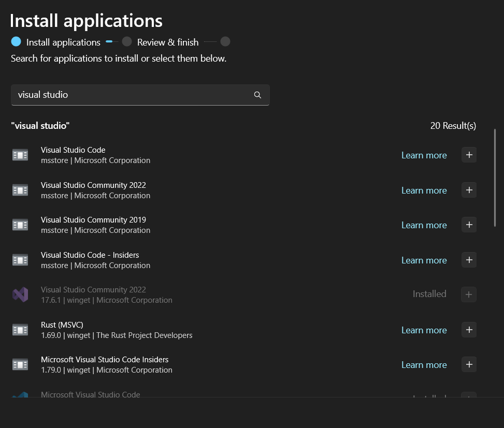Click the Microsoft Visual Studio Code Insiders icon

click(x=20, y=364)
